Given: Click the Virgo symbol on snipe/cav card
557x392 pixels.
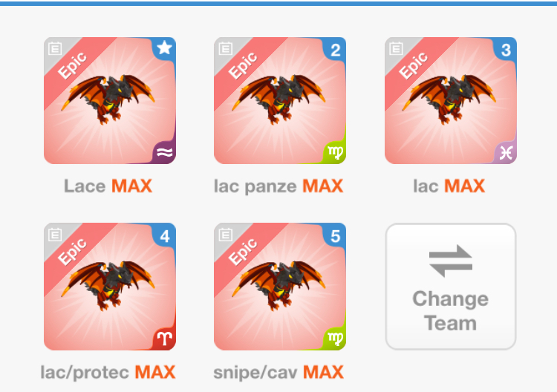Looking at the screenshot, I should click(x=335, y=338).
